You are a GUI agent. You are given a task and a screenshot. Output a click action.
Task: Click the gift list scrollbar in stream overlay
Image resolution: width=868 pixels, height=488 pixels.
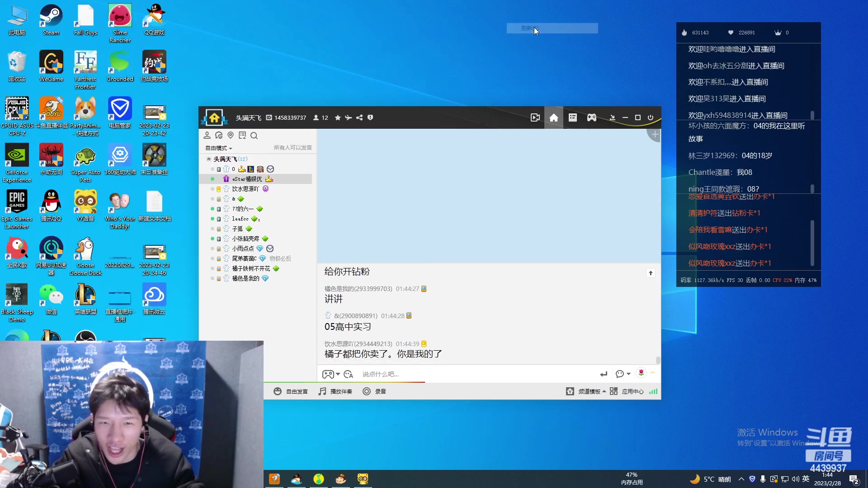[812, 243]
